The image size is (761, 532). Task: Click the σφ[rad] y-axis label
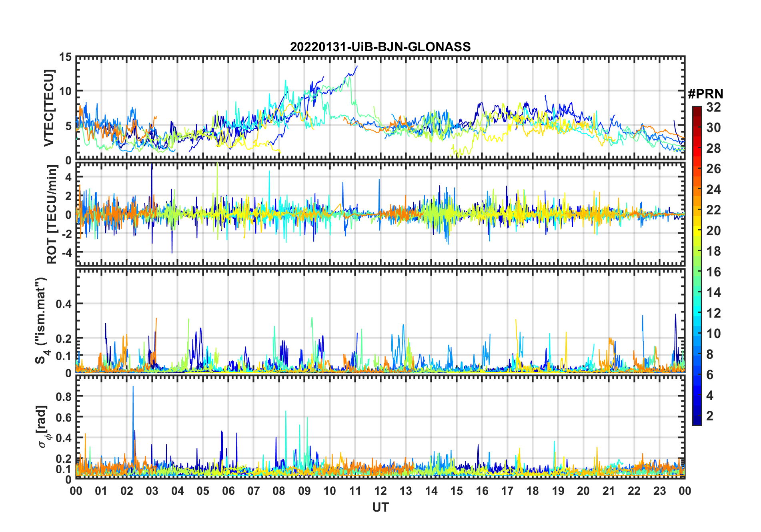coord(43,427)
